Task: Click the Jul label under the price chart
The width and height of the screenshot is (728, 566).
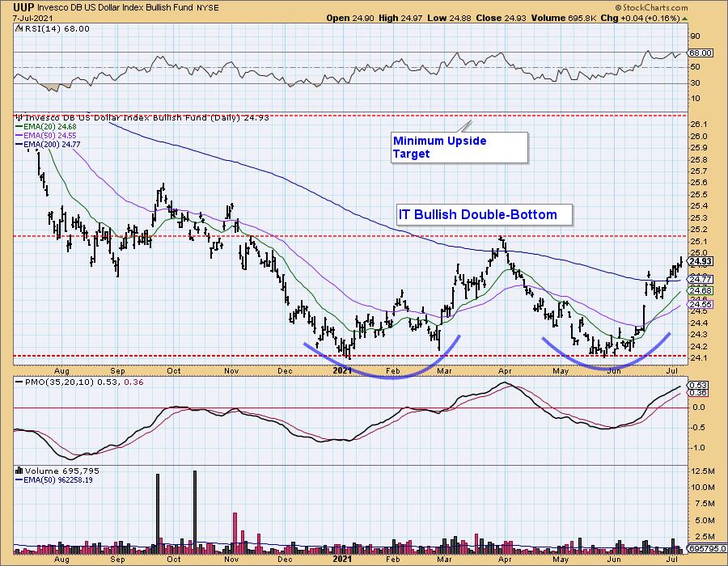Action: click(x=672, y=371)
